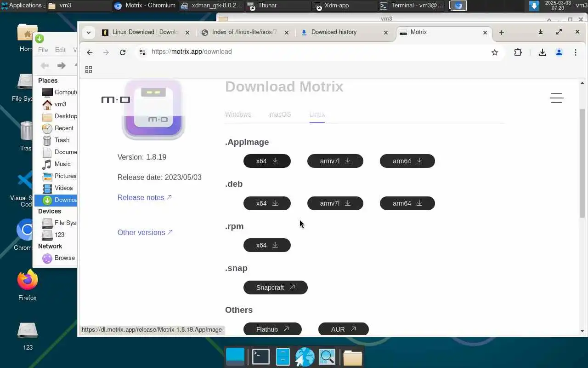This screenshot has height=368, width=588.
Task: Go forward in Thunar file manager
Action: click(x=61, y=66)
